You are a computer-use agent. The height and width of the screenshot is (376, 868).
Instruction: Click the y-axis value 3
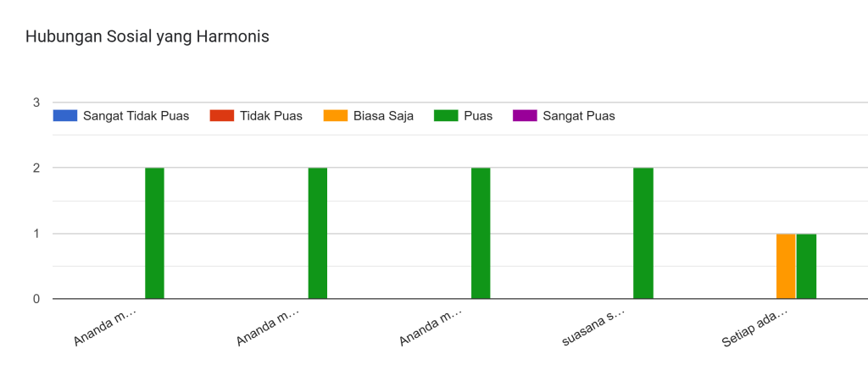click(x=36, y=102)
